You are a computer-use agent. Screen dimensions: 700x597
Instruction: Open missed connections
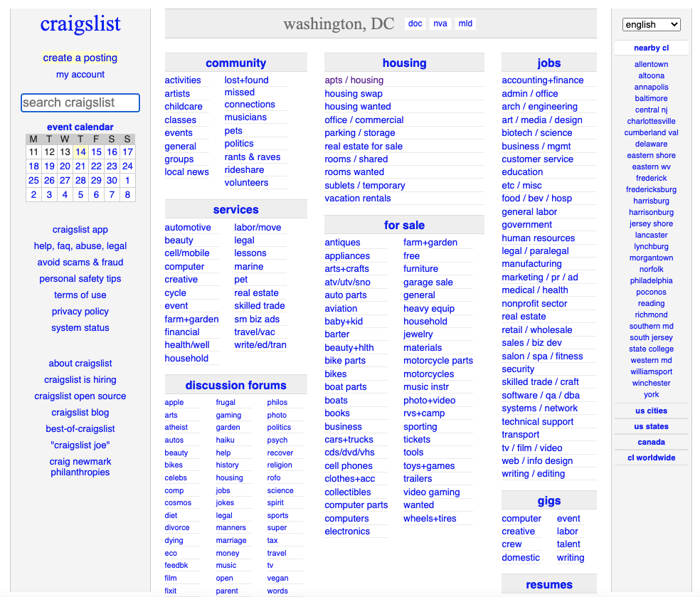[x=250, y=98]
